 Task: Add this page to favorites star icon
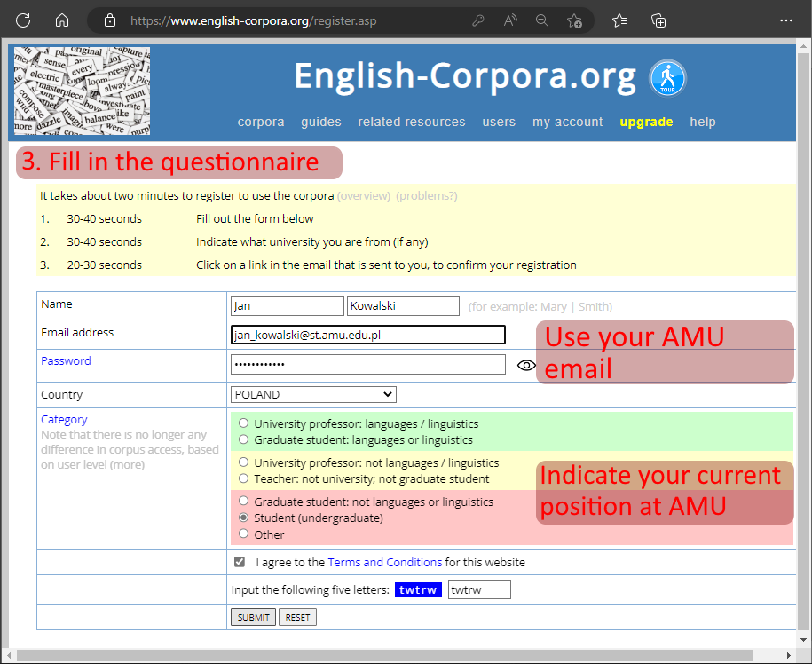pyautogui.click(x=574, y=20)
